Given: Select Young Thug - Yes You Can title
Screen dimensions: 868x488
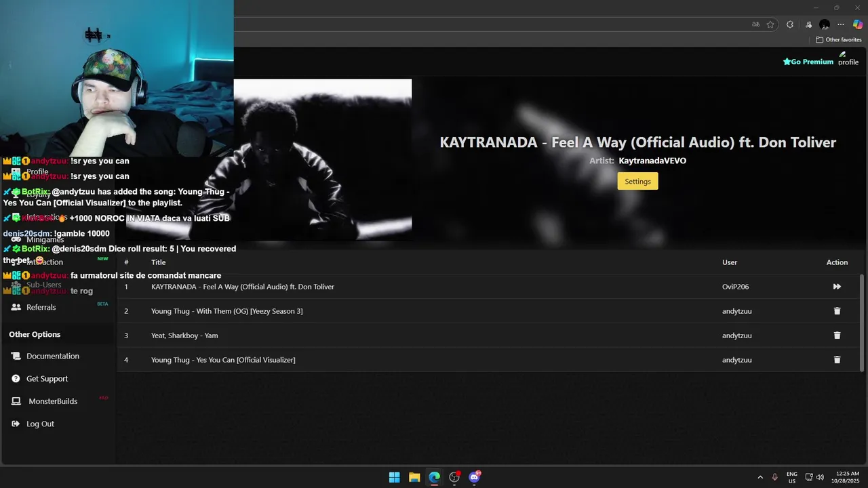Looking at the screenshot, I should pyautogui.click(x=223, y=360).
